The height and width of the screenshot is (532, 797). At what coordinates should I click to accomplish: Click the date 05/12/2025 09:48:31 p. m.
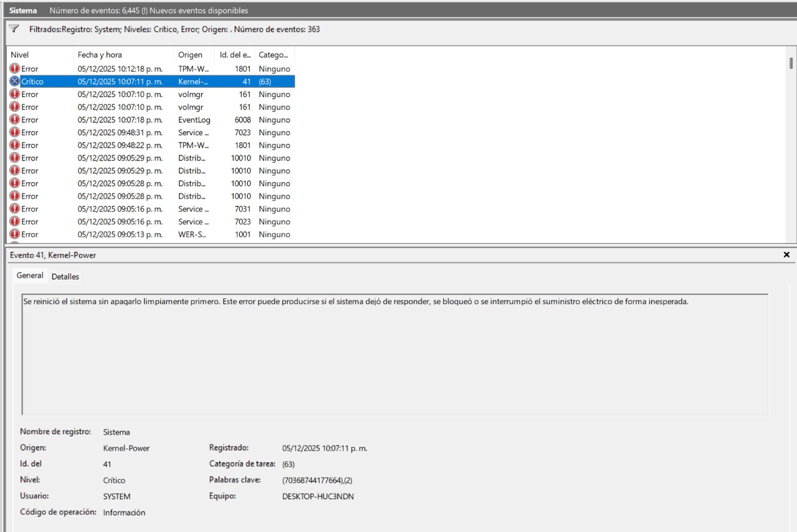click(x=120, y=133)
